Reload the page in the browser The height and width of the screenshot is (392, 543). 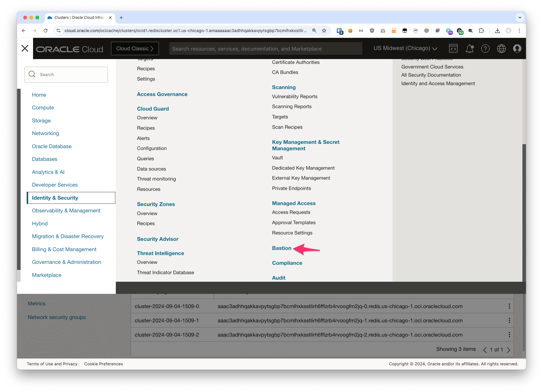point(45,31)
